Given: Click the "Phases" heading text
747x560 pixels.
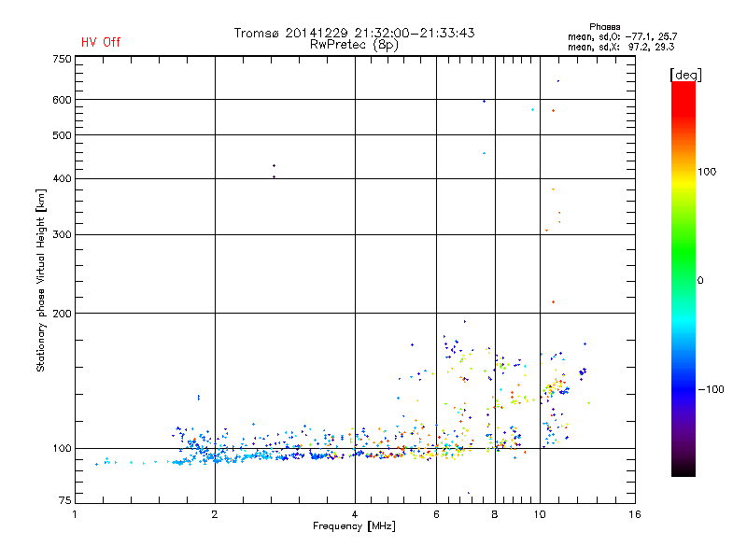Looking at the screenshot, I should click(x=604, y=27).
